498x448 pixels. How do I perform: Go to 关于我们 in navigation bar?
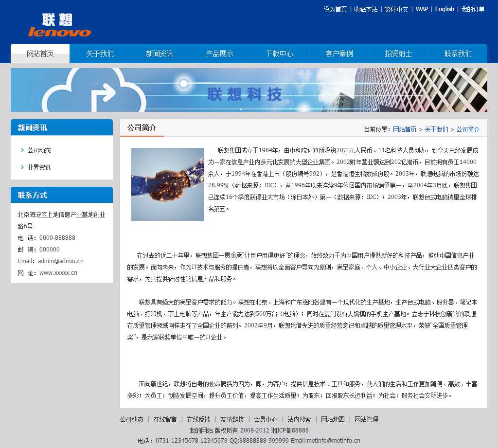point(100,54)
